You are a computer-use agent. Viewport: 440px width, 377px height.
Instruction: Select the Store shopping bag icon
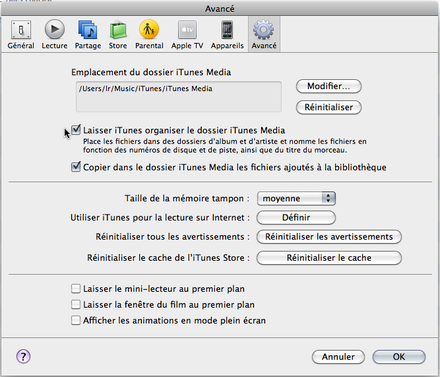point(118,30)
